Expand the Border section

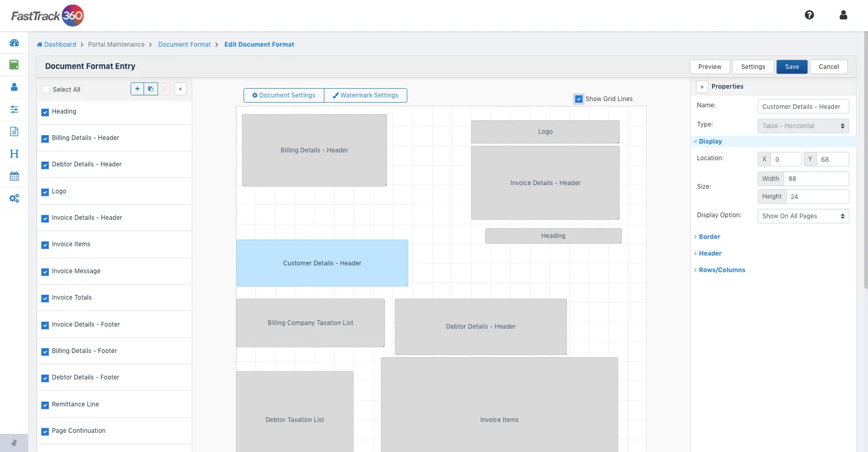pyautogui.click(x=709, y=237)
